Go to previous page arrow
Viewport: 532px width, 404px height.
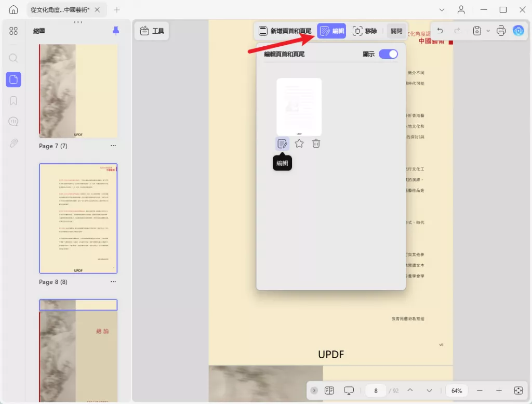pyautogui.click(x=410, y=390)
